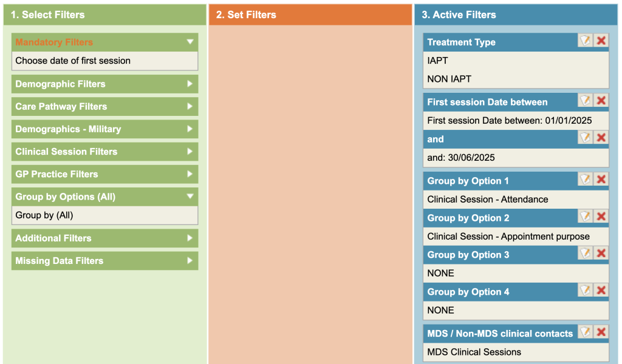
Task: Expand the Demographic Filters section
Action: click(190, 84)
